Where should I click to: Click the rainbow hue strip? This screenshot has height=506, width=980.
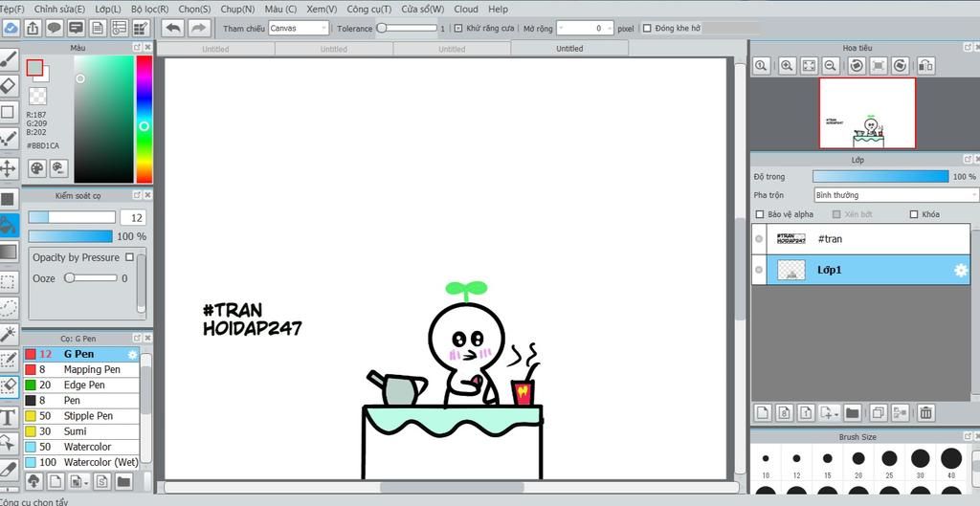coord(145,119)
